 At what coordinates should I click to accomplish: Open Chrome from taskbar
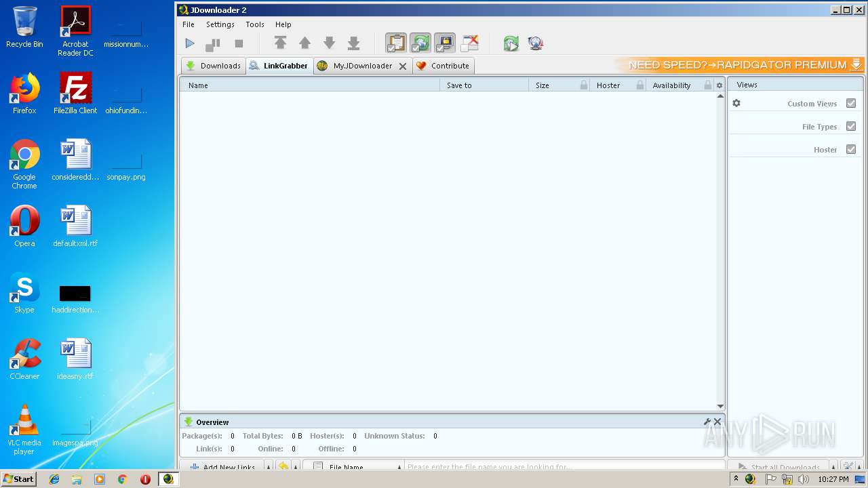tap(122, 479)
